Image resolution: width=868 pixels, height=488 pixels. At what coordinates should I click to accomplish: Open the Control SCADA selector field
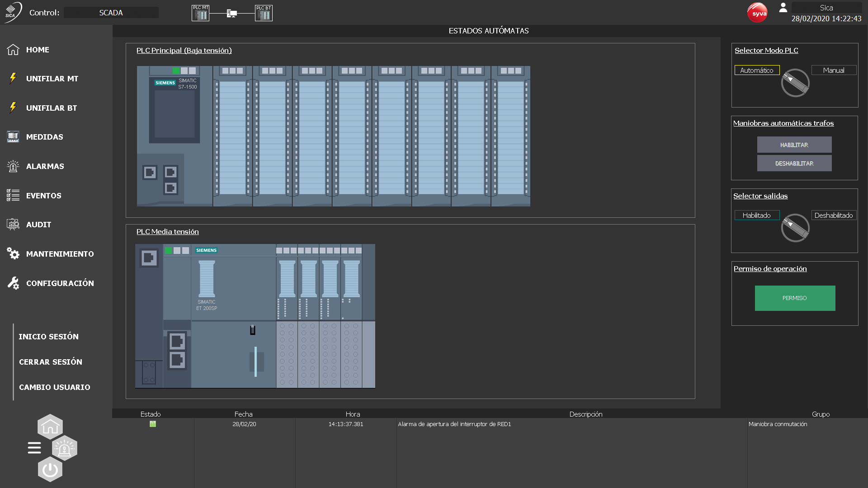[x=111, y=13]
